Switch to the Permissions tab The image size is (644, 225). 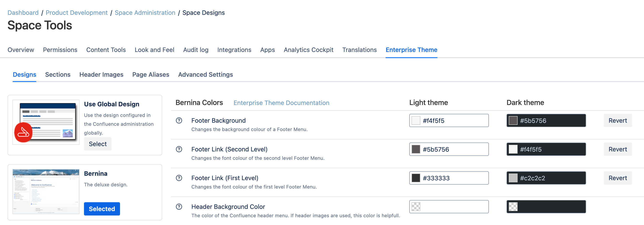click(60, 50)
